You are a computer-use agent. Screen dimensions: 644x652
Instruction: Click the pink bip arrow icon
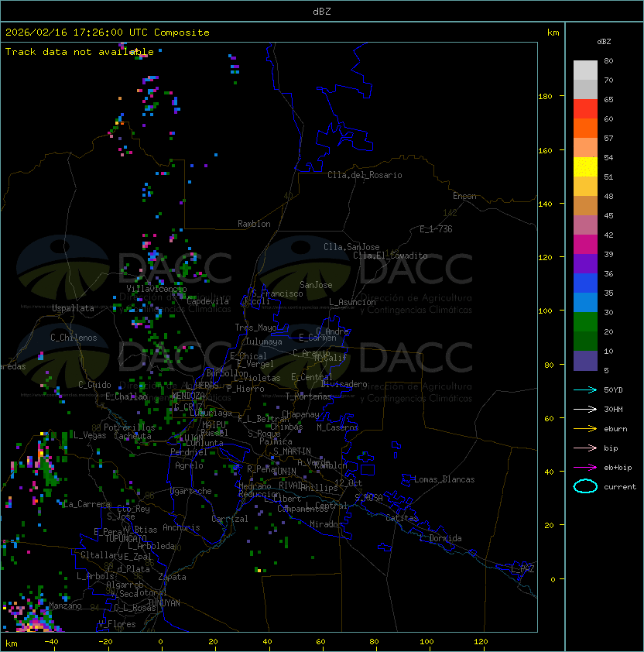[585, 448]
